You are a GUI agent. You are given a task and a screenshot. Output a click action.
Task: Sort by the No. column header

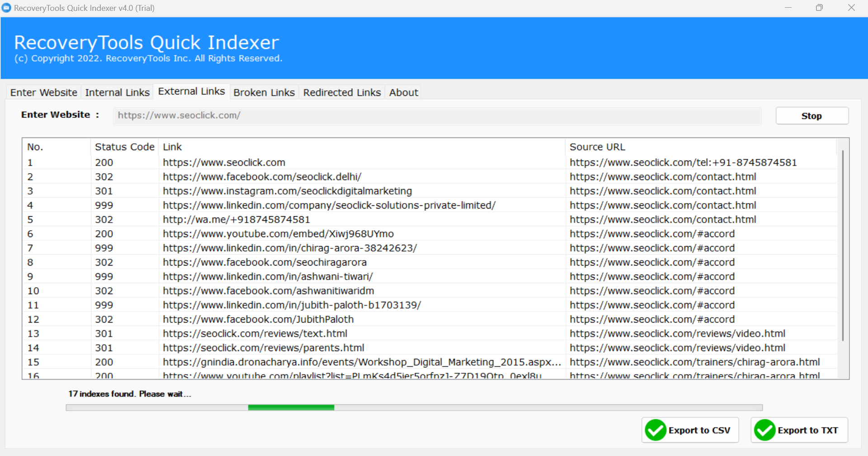[56, 147]
